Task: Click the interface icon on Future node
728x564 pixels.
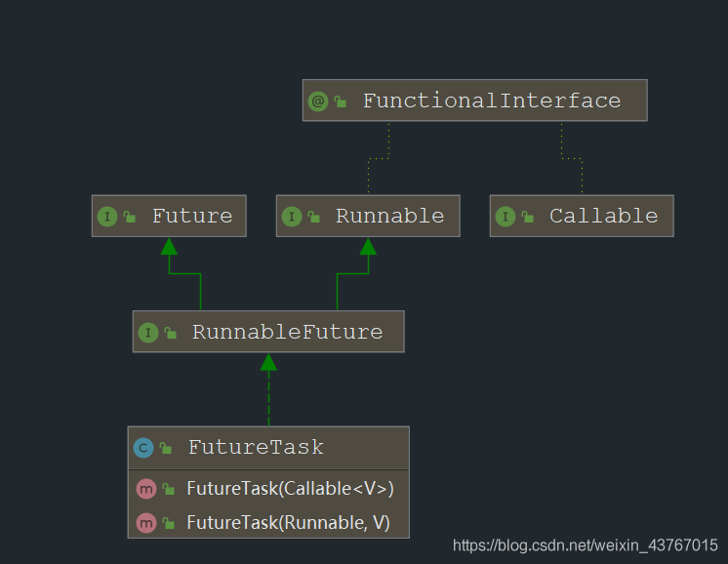Action: (107, 217)
